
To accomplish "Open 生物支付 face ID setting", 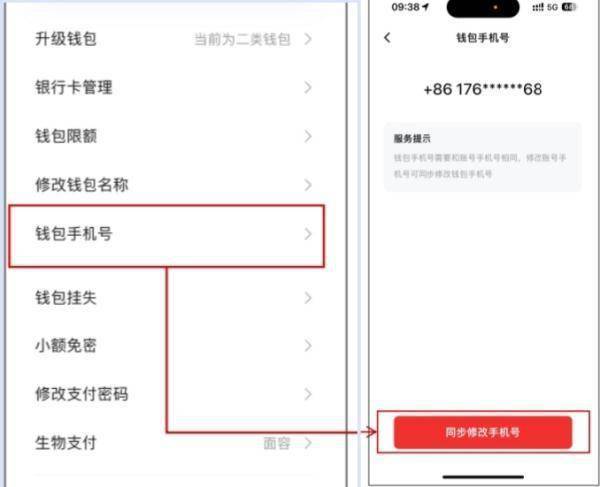I will point(174,443).
